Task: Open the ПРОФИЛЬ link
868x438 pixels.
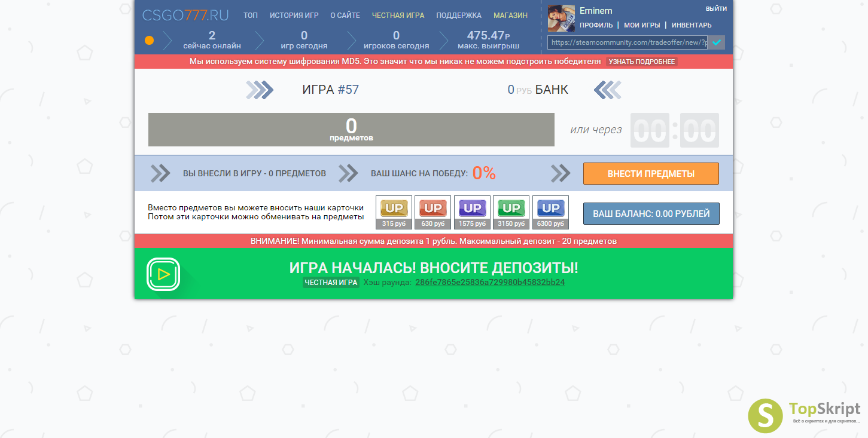Action: coord(596,25)
